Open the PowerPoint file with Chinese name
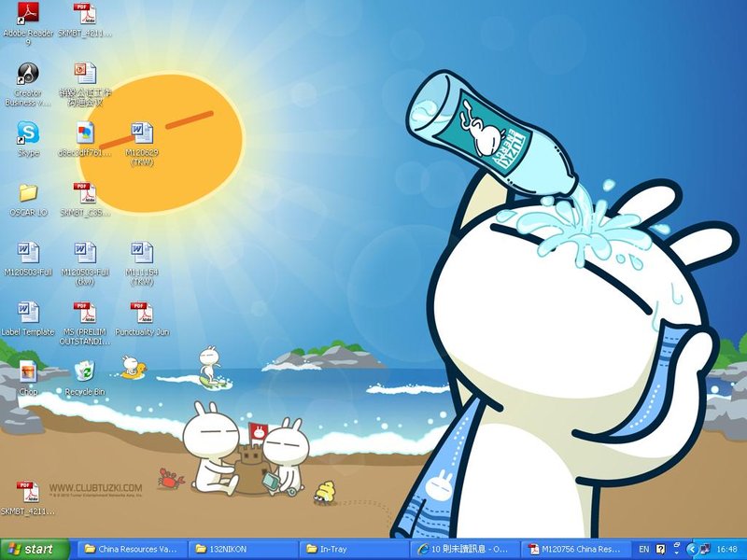Image resolution: width=747 pixels, height=560 pixels. point(85,84)
